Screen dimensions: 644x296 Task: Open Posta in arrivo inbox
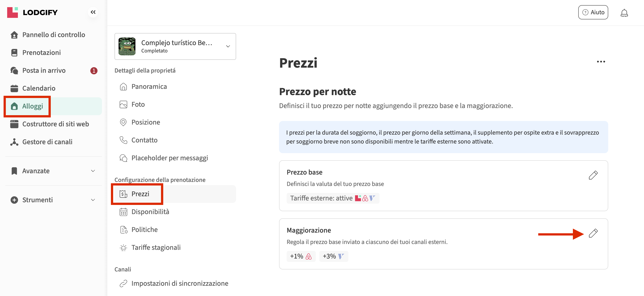point(44,71)
